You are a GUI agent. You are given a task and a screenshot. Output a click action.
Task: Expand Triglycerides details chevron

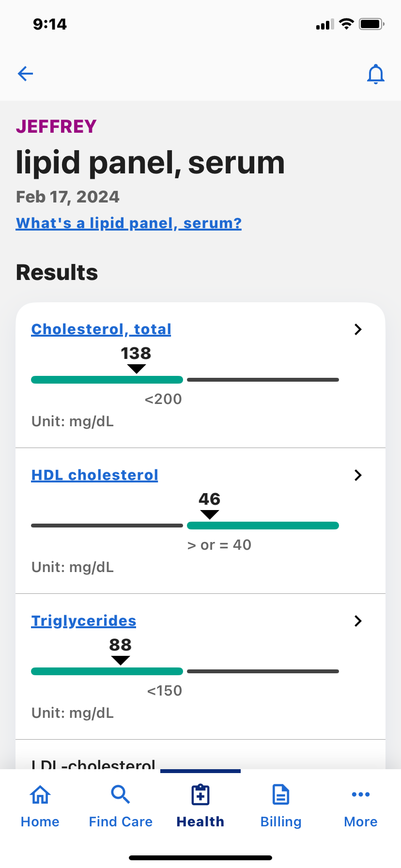(358, 621)
